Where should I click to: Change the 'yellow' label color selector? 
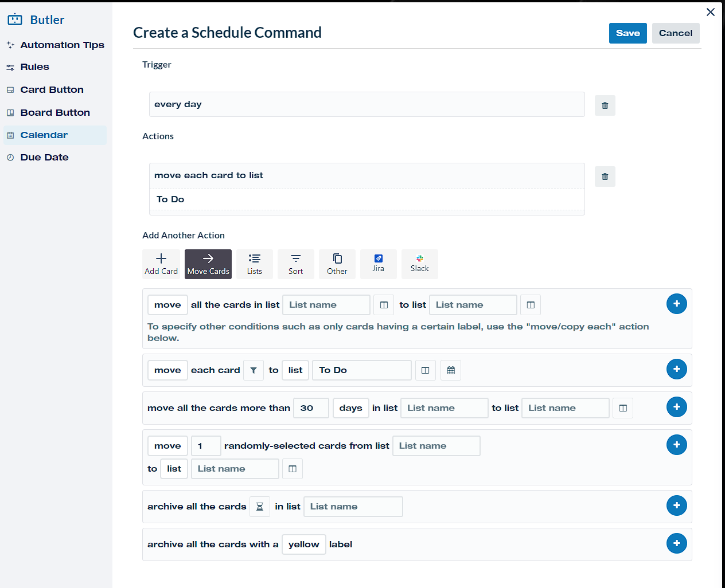click(x=304, y=544)
